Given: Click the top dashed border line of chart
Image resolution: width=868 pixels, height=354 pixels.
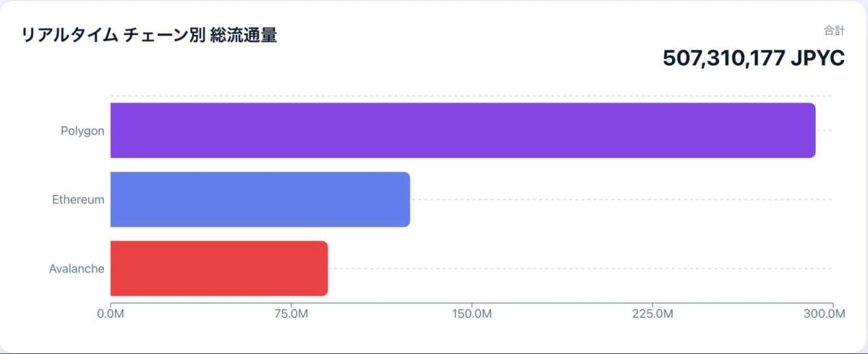Looking at the screenshot, I should [470, 96].
